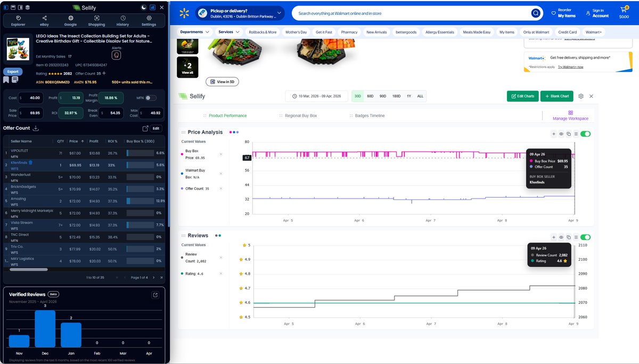Open the Sellify panel Settings gear

149,20
